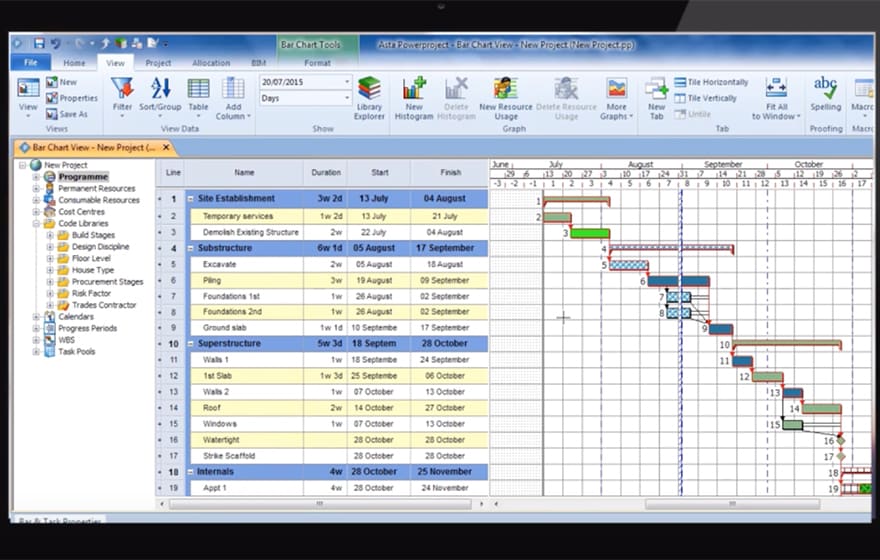Switch to the Project ribbon tab
Image resolution: width=880 pixels, height=560 pixels.
[x=158, y=63]
